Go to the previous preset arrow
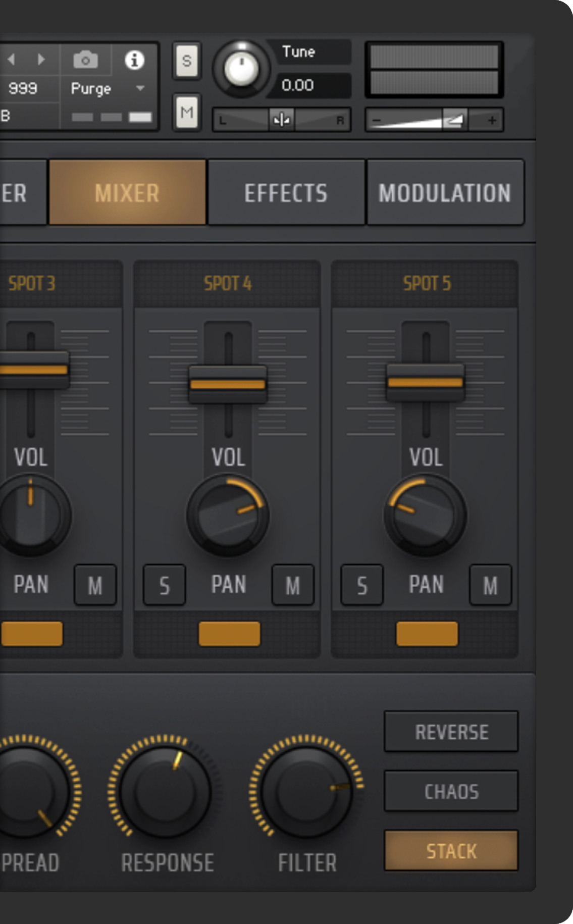 tap(12, 60)
